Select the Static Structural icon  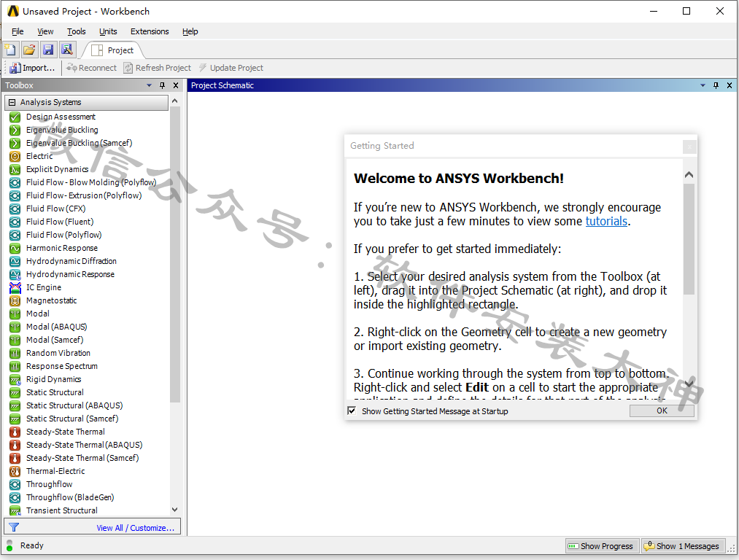15,392
